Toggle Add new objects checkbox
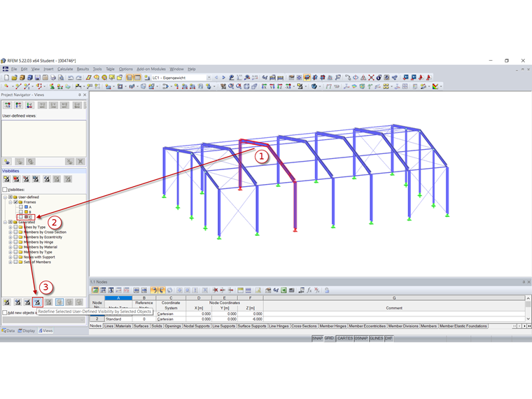The image size is (532, 399). [5, 312]
